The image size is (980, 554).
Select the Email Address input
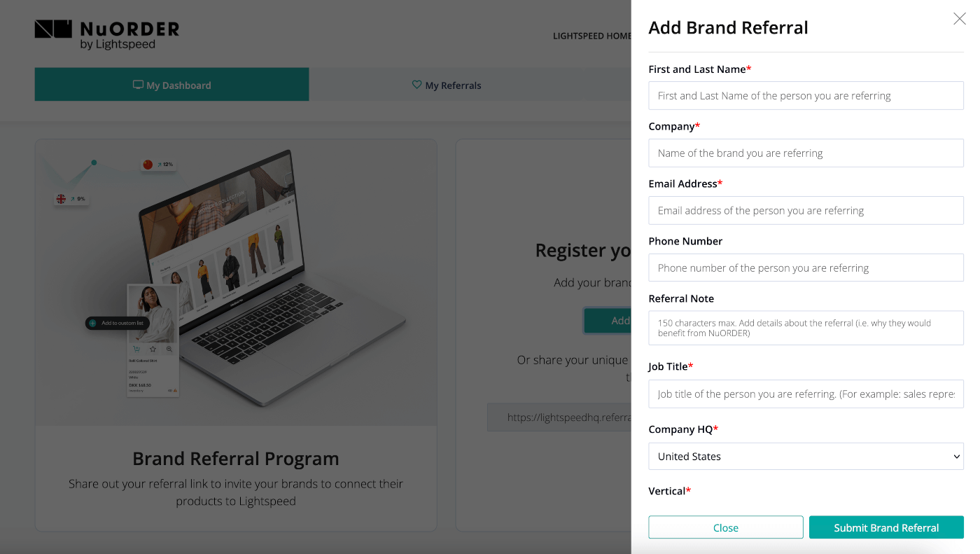(x=806, y=210)
